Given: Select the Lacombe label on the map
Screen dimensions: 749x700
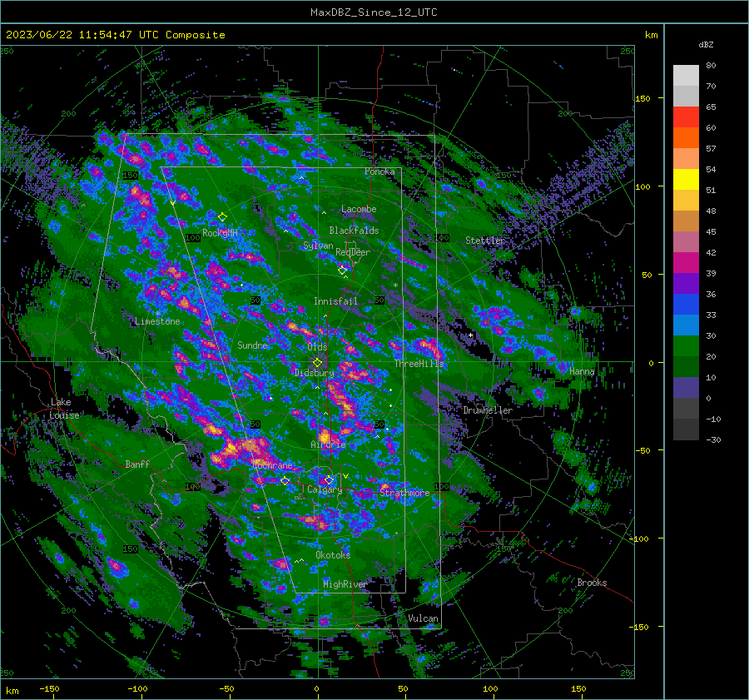Looking at the screenshot, I should [359, 209].
